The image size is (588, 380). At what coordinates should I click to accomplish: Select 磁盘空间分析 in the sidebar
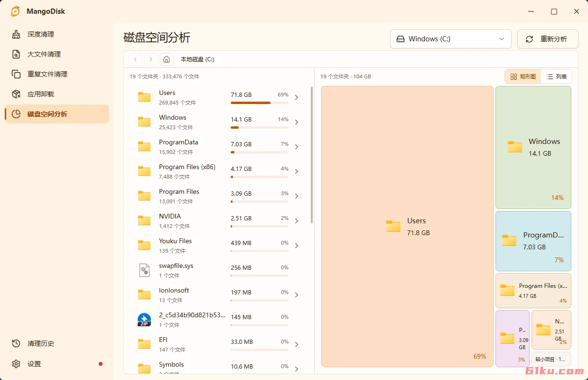click(x=57, y=114)
